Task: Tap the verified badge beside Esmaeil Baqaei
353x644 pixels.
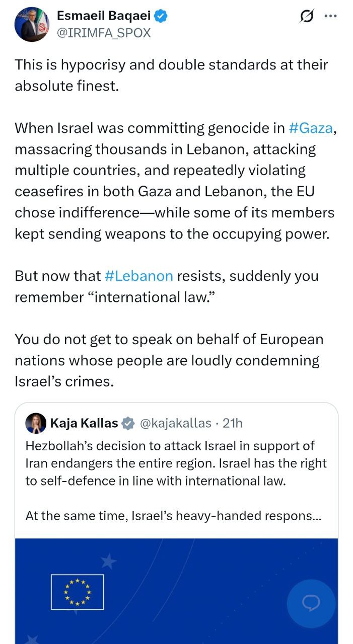Action: click(161, 16)
